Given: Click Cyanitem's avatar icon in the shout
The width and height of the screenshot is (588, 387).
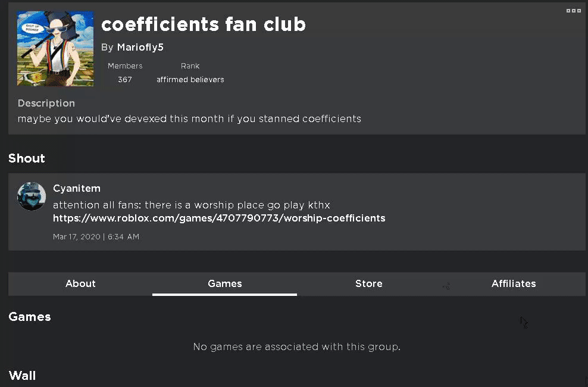Looking at the screenshot, I should [32, 196].
